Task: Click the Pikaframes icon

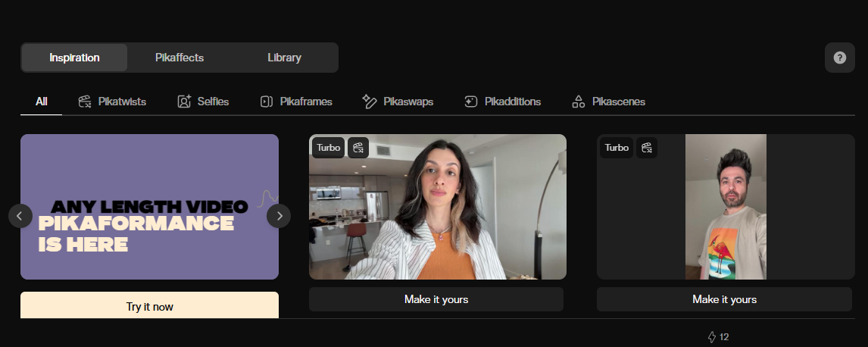Action: pos(267,102)
